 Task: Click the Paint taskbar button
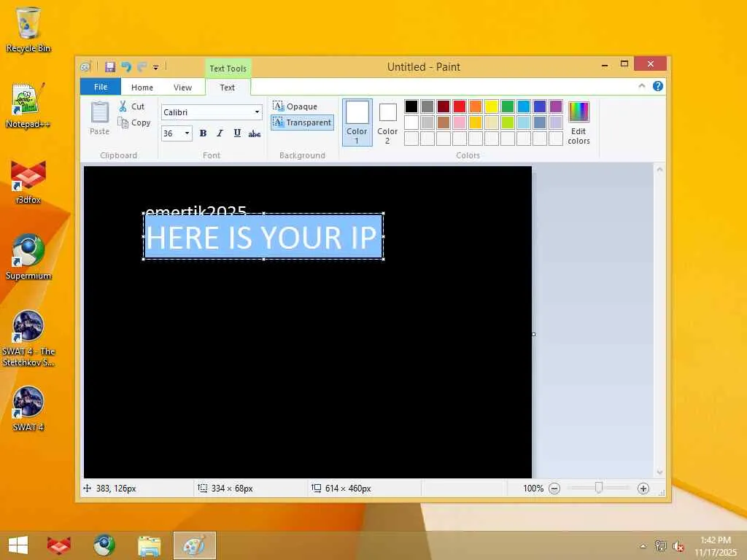click(194, 545)
